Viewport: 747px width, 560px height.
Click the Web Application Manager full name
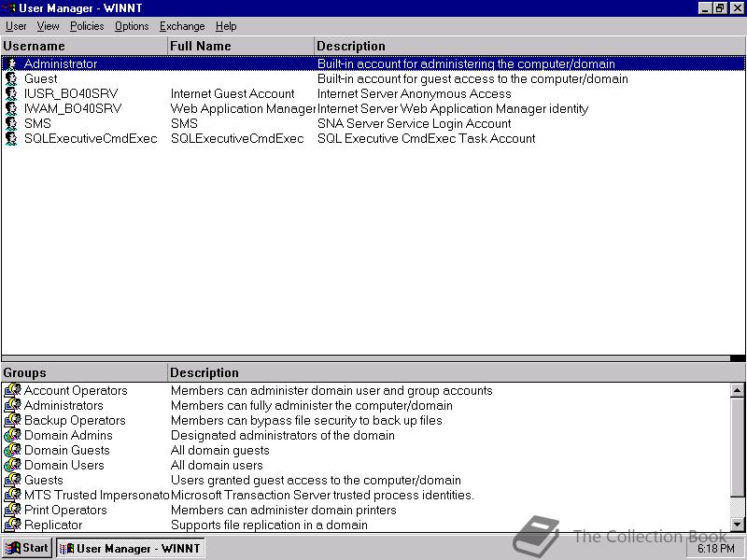coord(243,108)
